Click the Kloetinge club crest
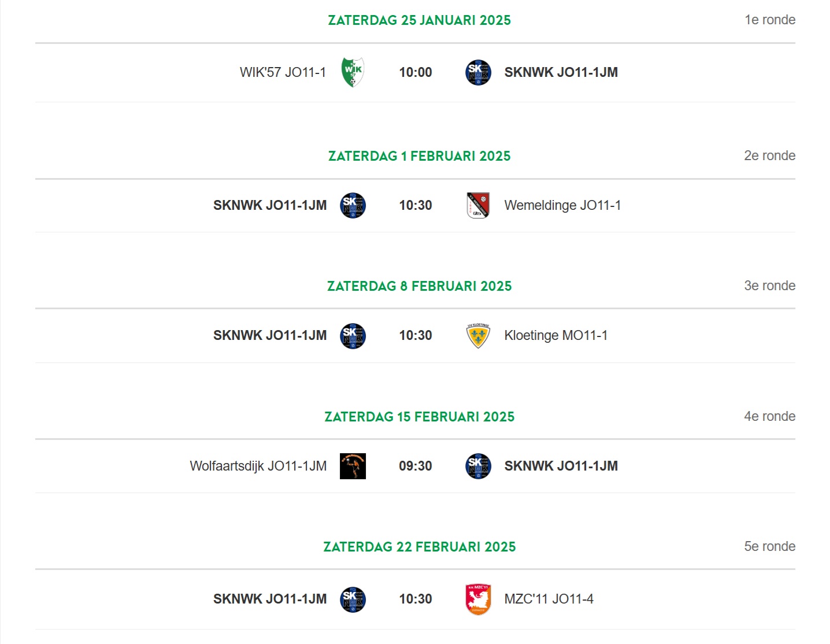Viewport: 830px width, 644px height. point(478,336)
